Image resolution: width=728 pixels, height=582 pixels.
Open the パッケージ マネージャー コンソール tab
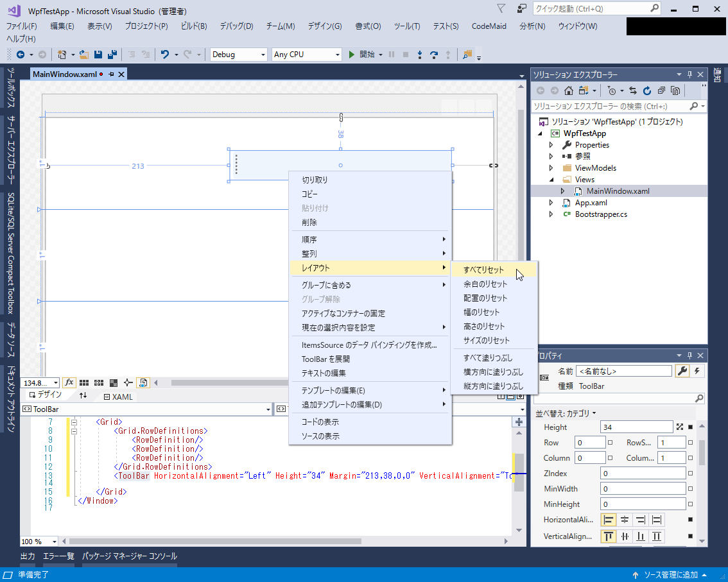pos(130,556)
